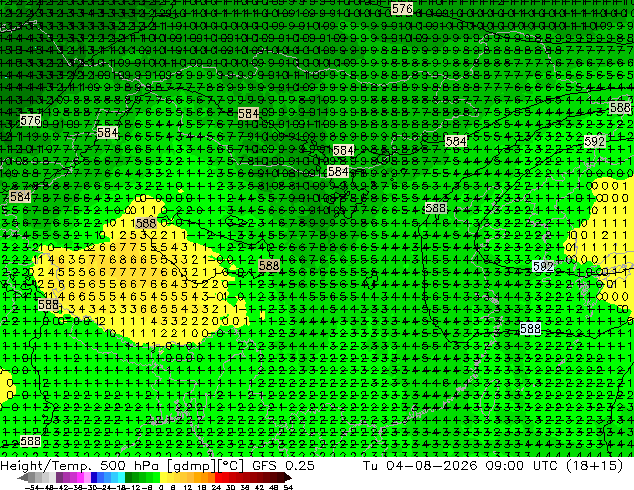
Task: Click the gray left arrow cap of color scale
Action: (x=23, y=477)
